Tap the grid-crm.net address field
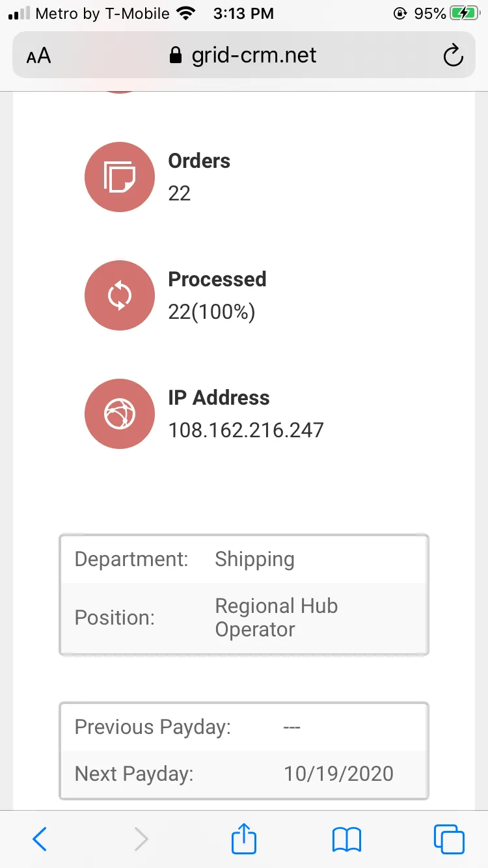This screenshot has height=868, width=488. pos(244,55)
